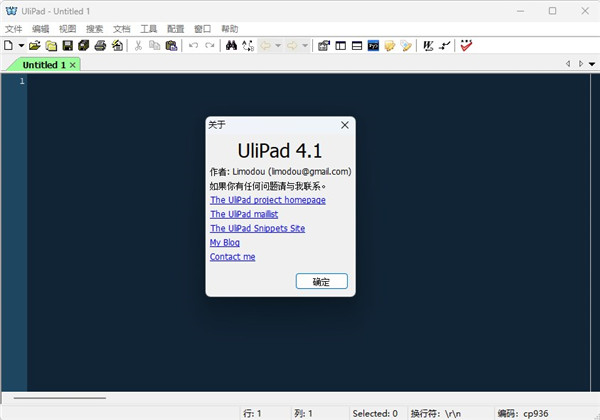600x420 pixels.
Task: Click the Open file folder icon
Action: point(35,46)
